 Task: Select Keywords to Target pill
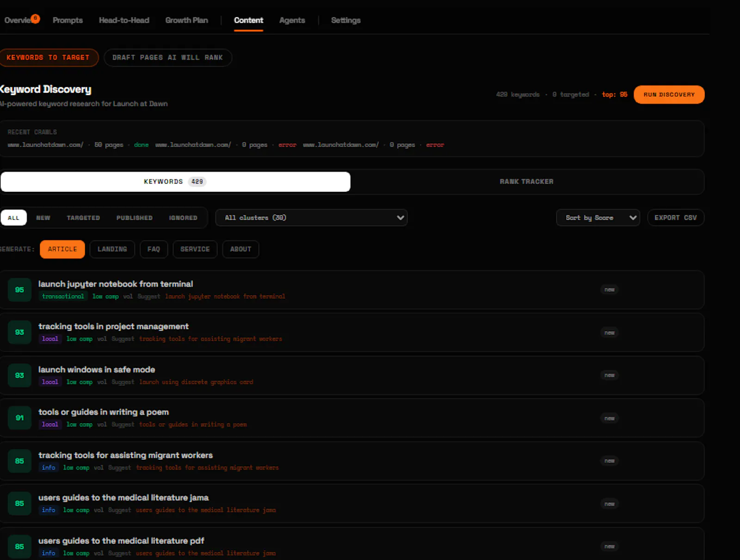click(48, 57)
